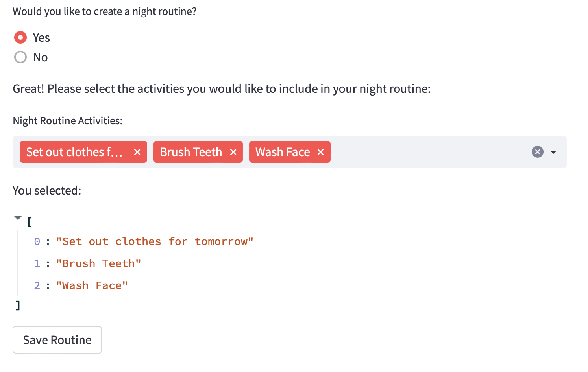Click the You selected heading text
This screenshot has height=372, width=588.
47,190
